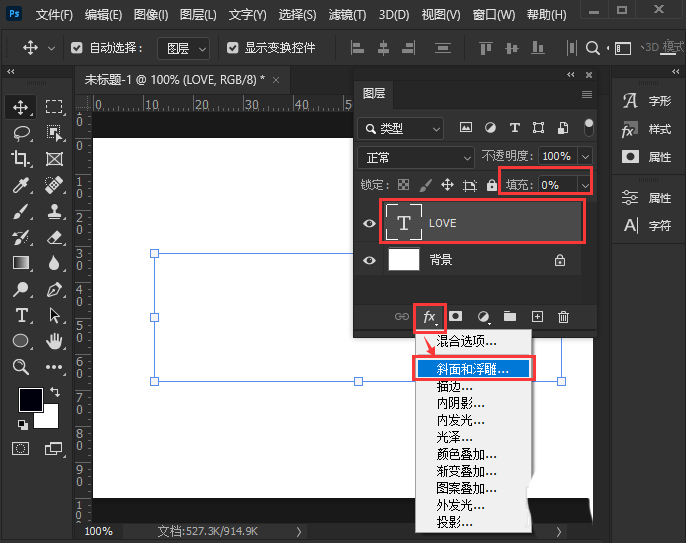The width and height of the screenshot is (686, 543).
Task: Select the Move tool in toolbox
Action: (x=21, y=107)
